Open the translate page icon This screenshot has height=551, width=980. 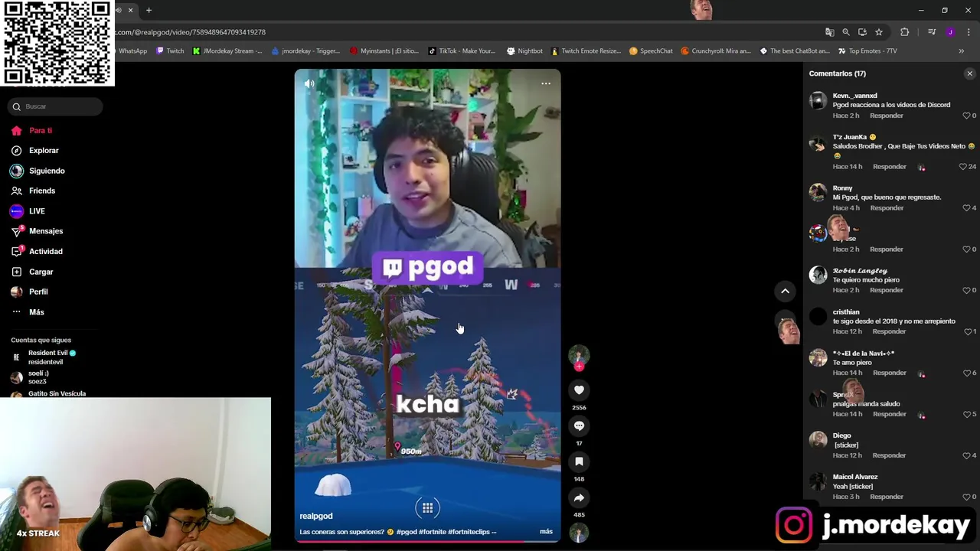tap(829, 32)
